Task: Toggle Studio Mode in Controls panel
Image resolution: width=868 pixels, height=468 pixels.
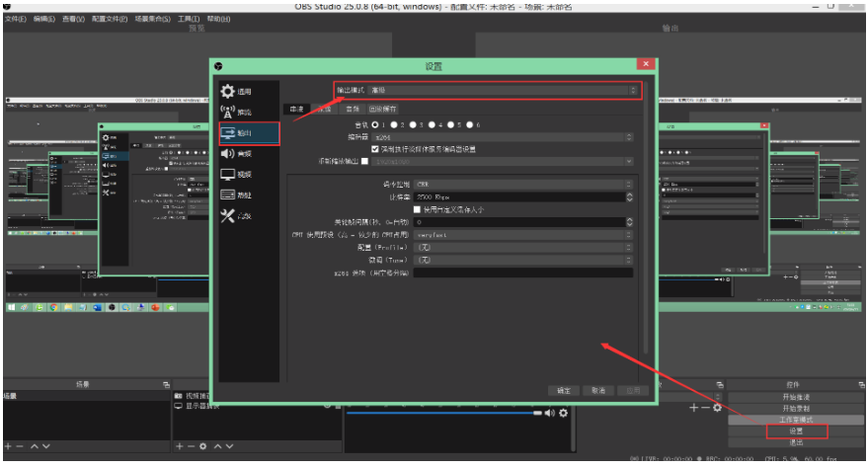Action: click(x=796, y=420)
